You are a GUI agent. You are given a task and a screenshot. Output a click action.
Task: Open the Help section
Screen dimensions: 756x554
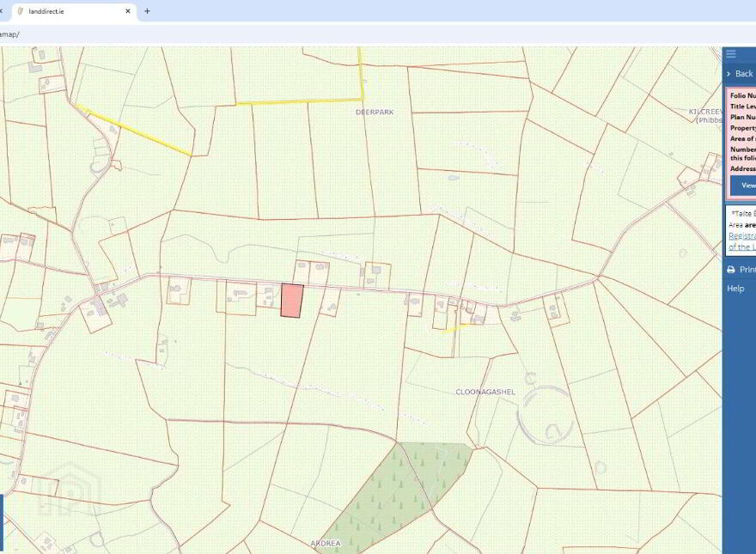pos(735,289)
